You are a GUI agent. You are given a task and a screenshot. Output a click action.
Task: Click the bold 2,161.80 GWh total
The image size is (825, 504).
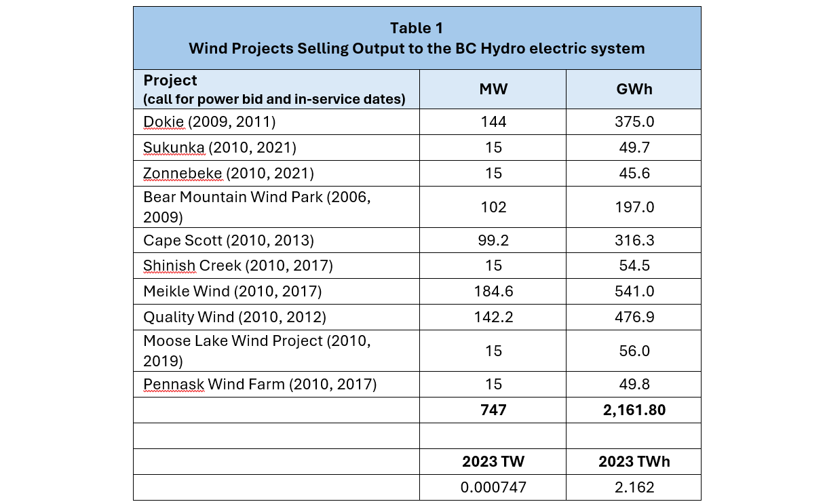[634, 410]
